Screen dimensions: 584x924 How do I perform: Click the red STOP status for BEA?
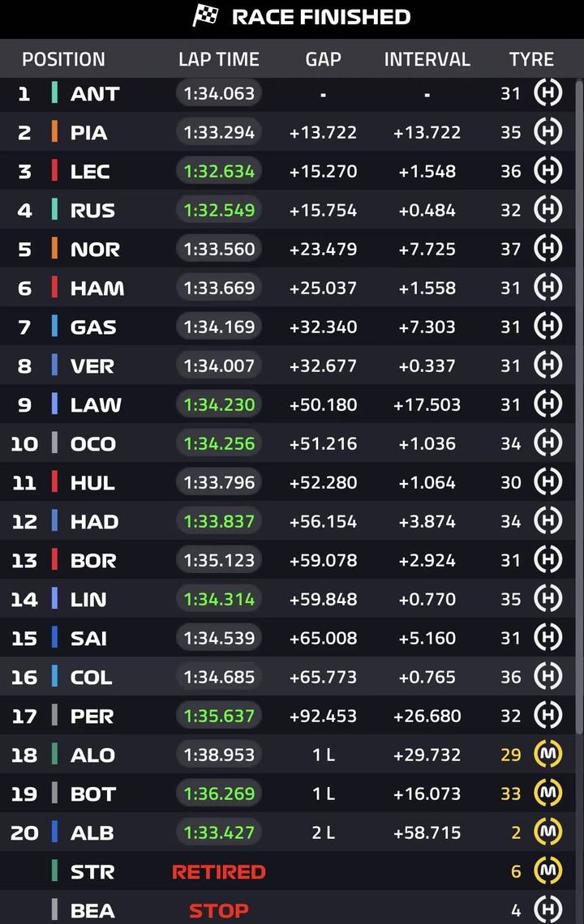pyautogui.click(x=219, y=910)
